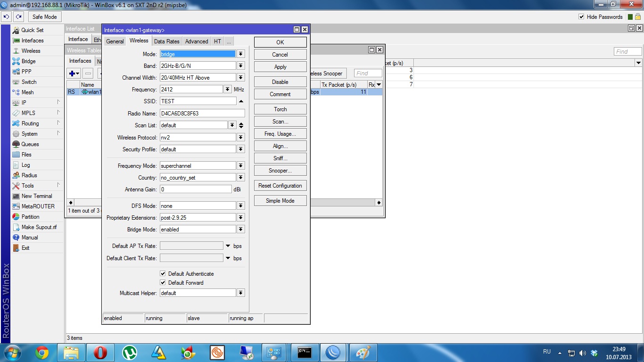Open the Proprietary Extensions dropdown

click(x=241, y=218)
